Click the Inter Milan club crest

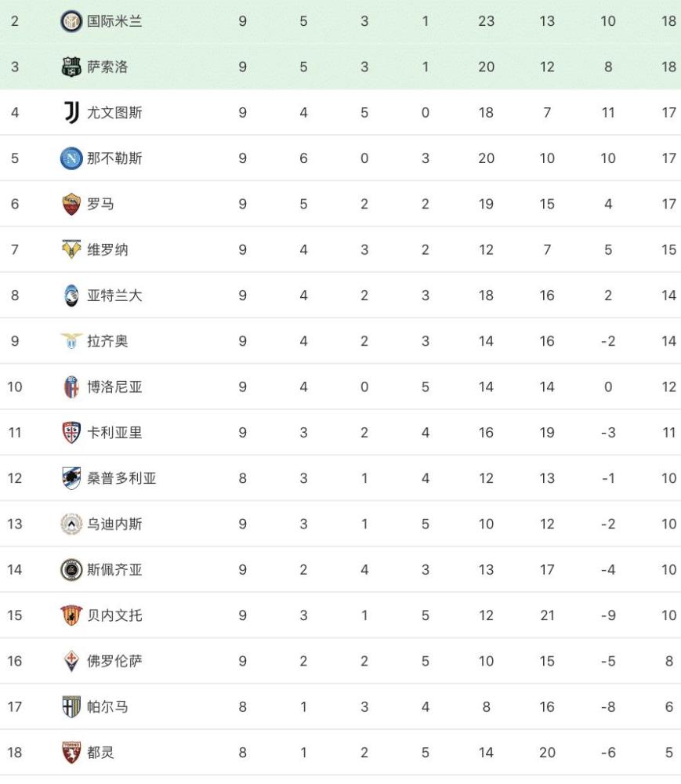point(71,21)
